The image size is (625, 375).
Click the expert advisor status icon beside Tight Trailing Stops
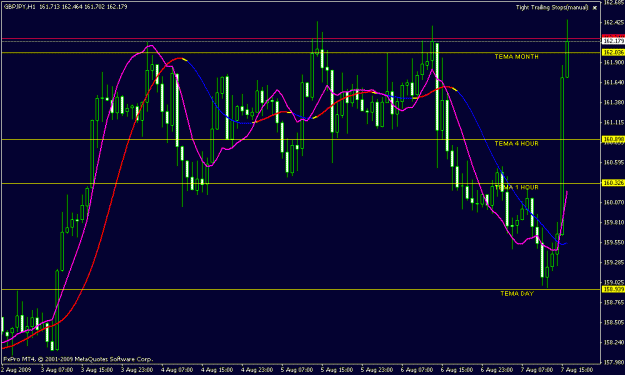click(x=595, y=8)
